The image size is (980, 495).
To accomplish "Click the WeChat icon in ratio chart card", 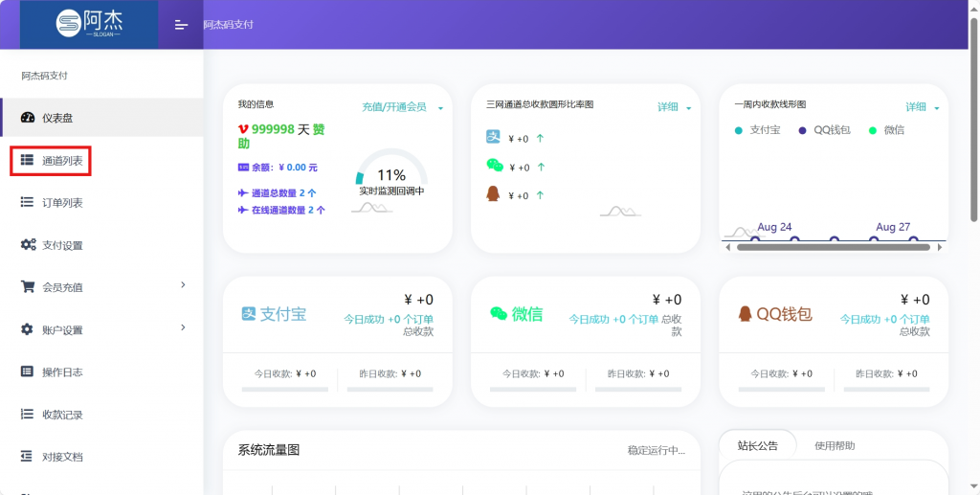I will 495,165.
